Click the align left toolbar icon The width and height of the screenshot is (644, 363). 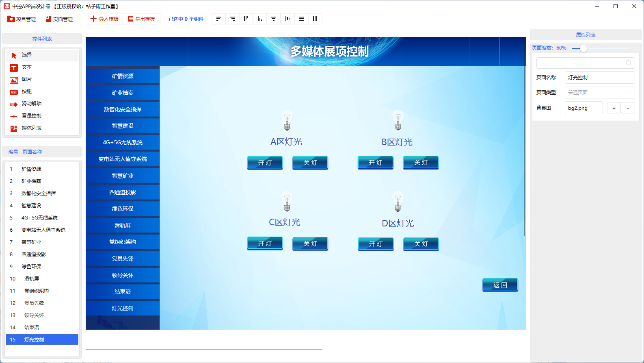[x=218, y=19]
